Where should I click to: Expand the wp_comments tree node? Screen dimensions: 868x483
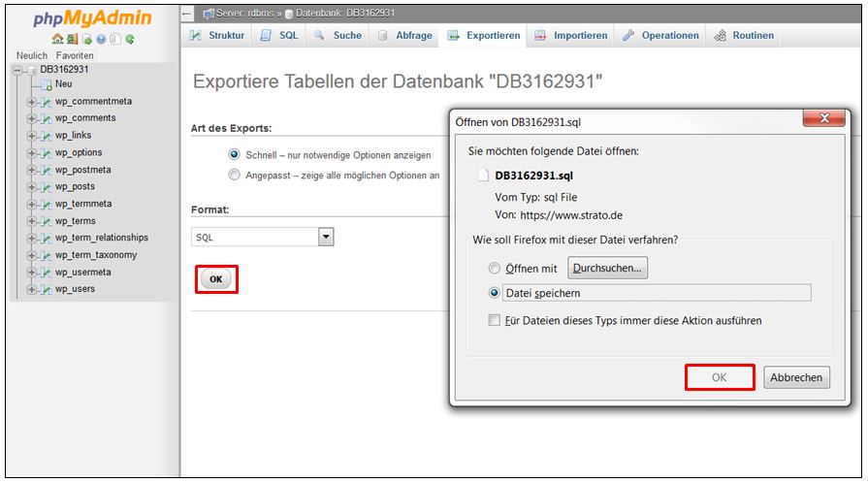(32, 118)
